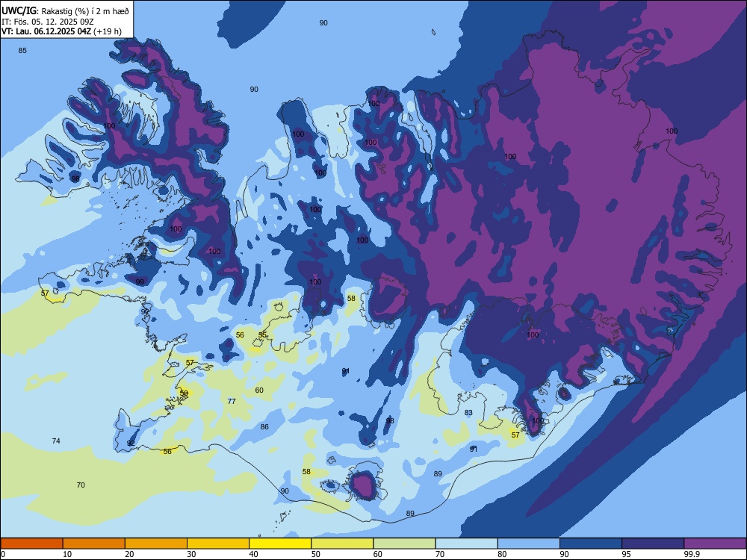Click the humidity value '86' on the map

tap(264, 426)
